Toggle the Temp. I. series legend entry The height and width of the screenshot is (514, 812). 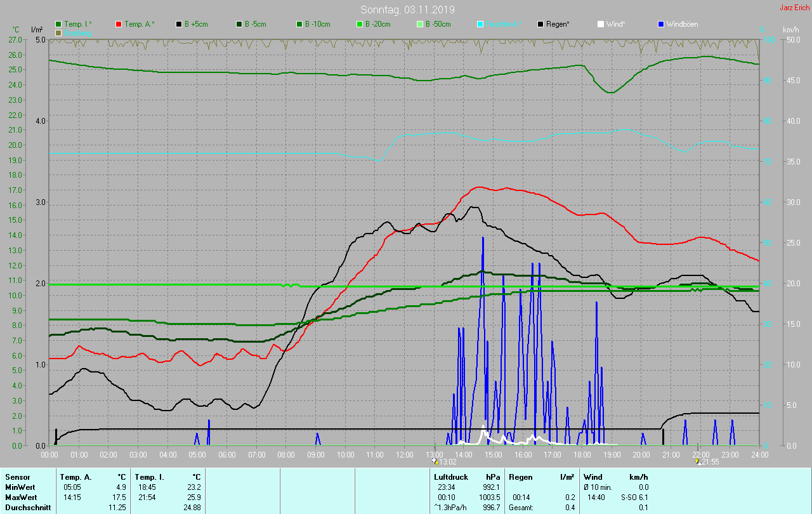(77, 24)
